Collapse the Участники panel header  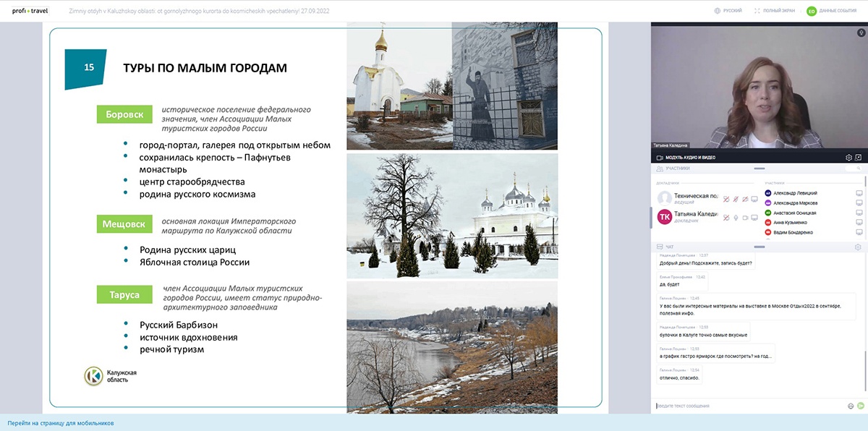pos(759,168)
